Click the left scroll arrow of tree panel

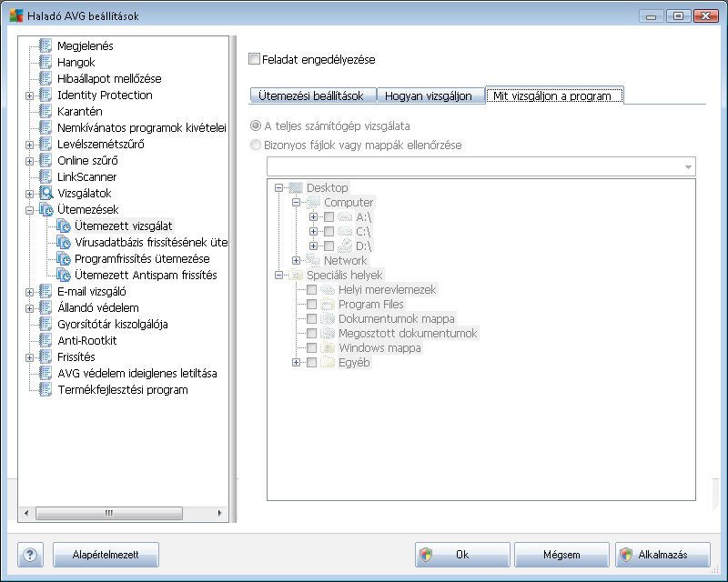26,513
